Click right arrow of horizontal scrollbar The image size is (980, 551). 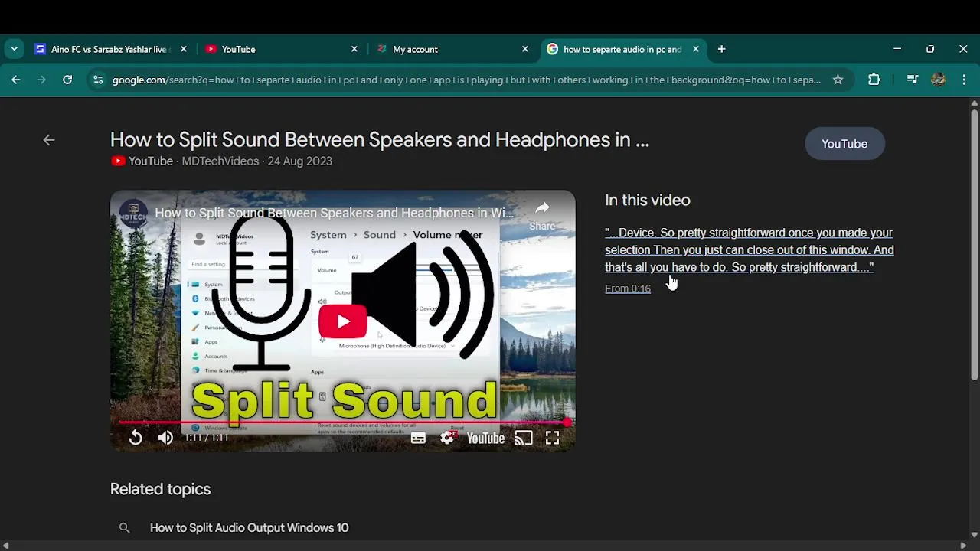tap(964, 546)
